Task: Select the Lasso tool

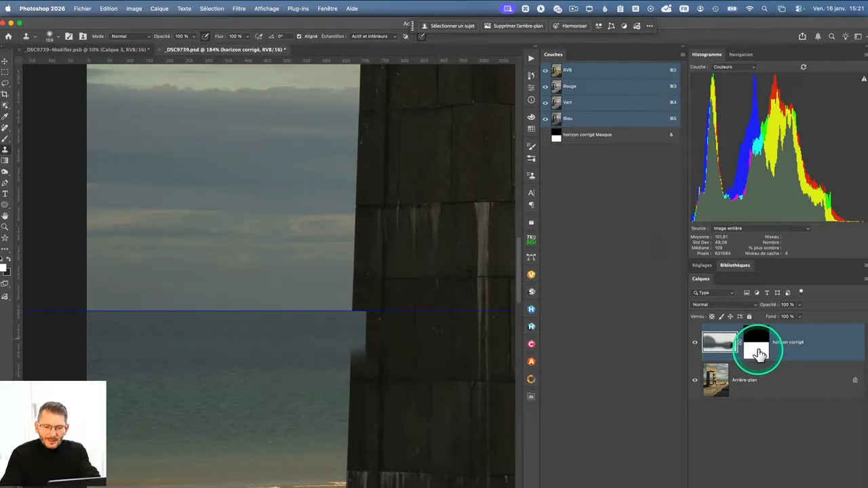Action: pos(5,83)
